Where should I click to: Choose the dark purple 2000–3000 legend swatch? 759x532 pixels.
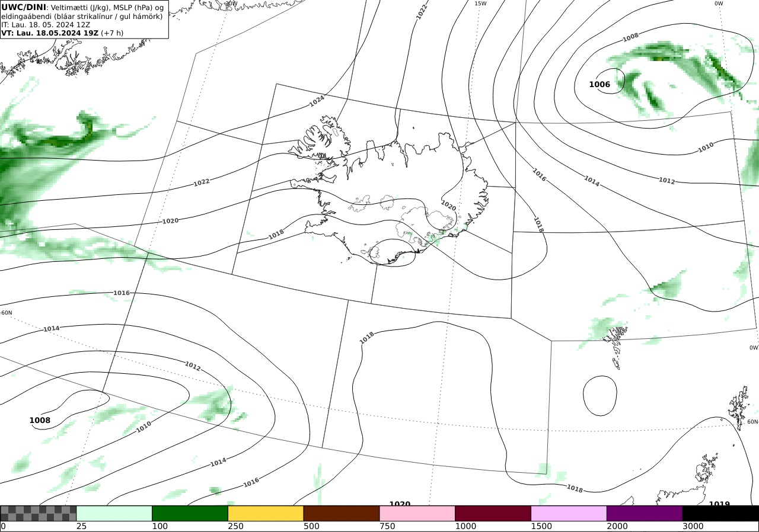(x=645, y=513)
